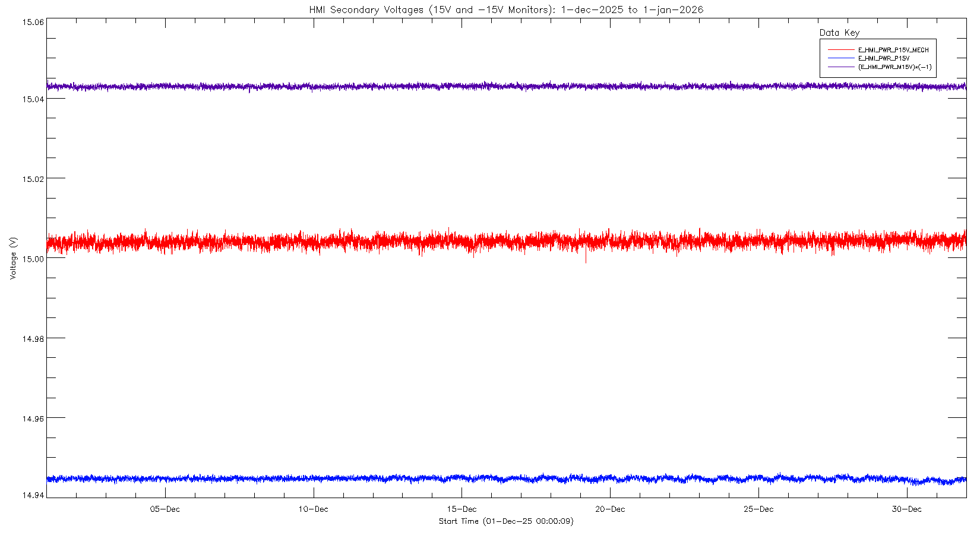Select the E_HMI_PWR_P15V legend entry
This screenshot has height=535, width=980.
tap(884, 59)
